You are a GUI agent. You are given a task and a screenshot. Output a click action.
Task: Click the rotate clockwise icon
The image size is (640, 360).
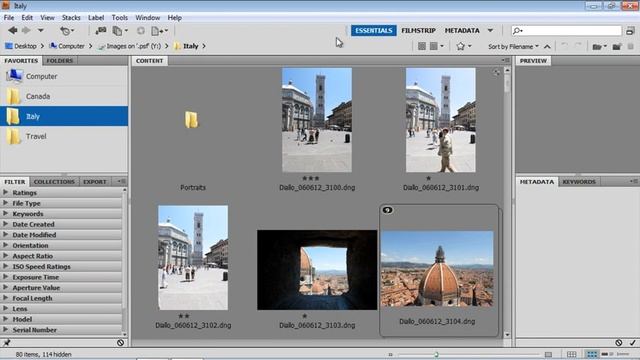(x=578, y=46)
